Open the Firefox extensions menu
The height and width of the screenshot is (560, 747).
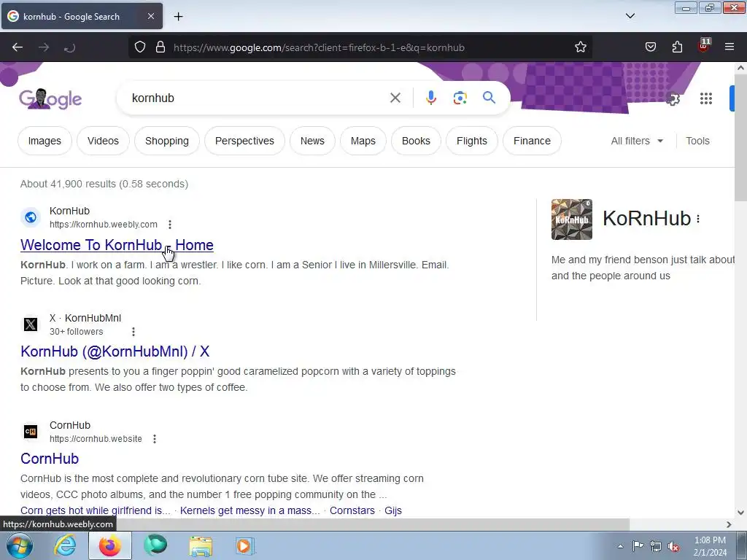click(x=677, y=47)
